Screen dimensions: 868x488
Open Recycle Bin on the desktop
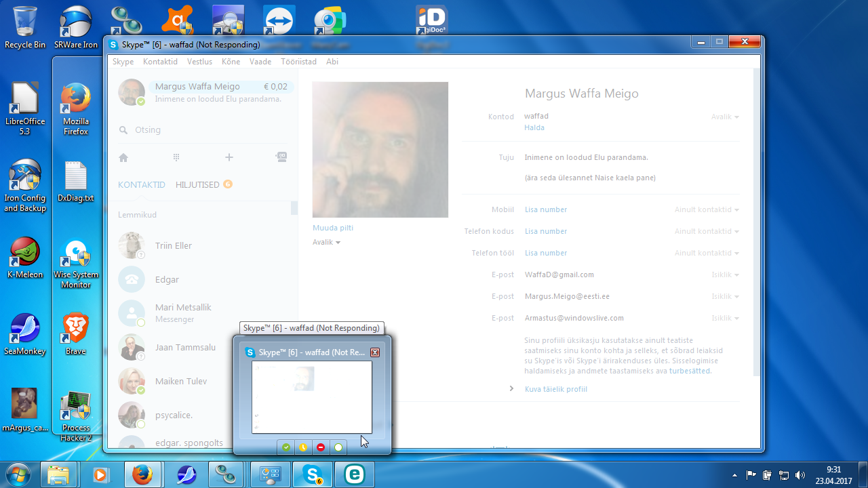pyautogui.click(x=25, y=28)
